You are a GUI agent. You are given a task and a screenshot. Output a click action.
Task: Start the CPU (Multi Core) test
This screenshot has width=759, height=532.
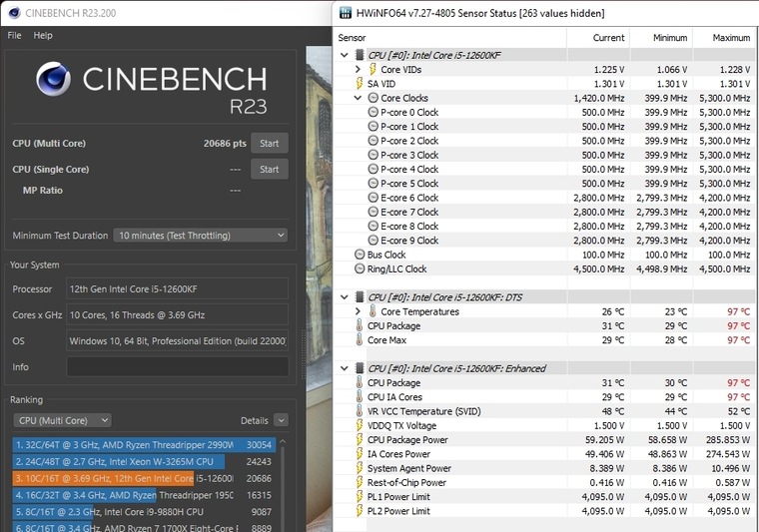point(269,143)
